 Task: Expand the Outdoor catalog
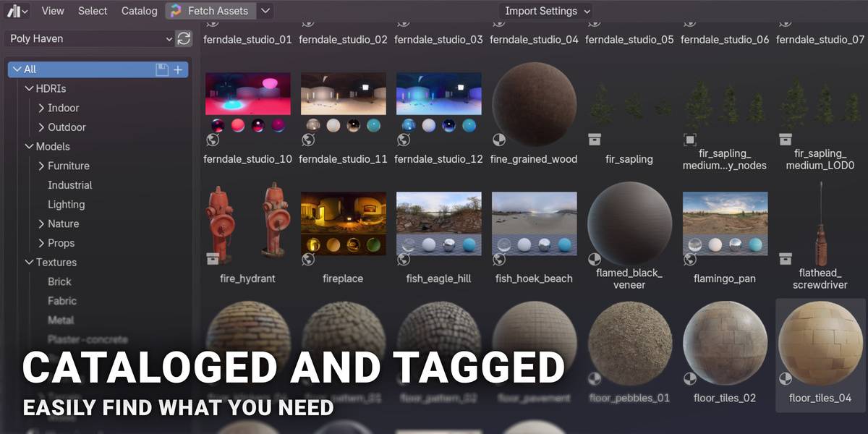click(41, 127)
